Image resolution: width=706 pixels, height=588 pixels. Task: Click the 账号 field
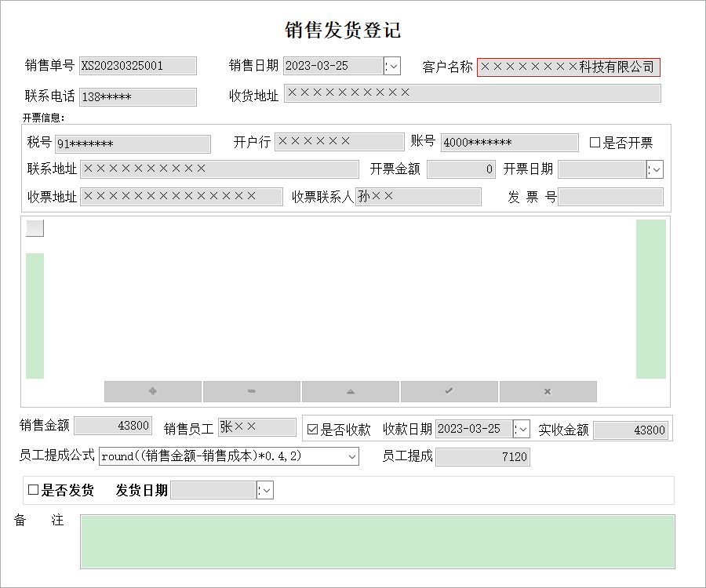click(510, 143)
